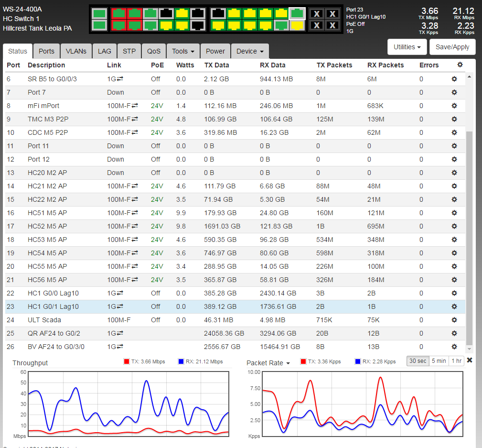Open the Device dropdown tab
Viewport: 482px width, 448px height.
[250, 51]
